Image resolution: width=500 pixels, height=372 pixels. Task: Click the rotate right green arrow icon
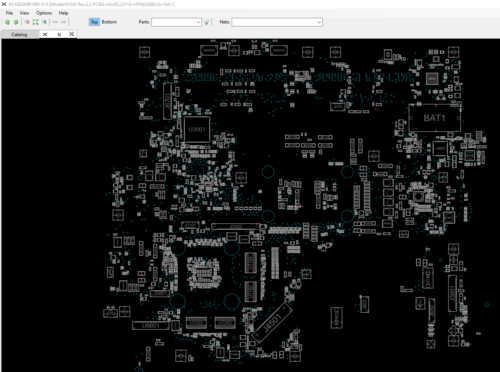[16, 22]
